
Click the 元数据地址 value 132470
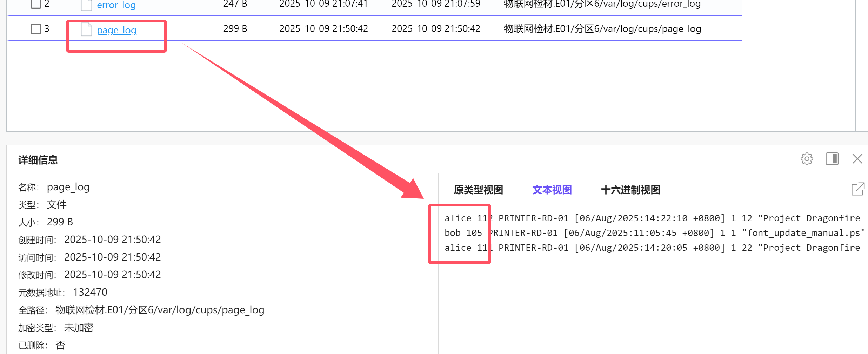point(90,292)
